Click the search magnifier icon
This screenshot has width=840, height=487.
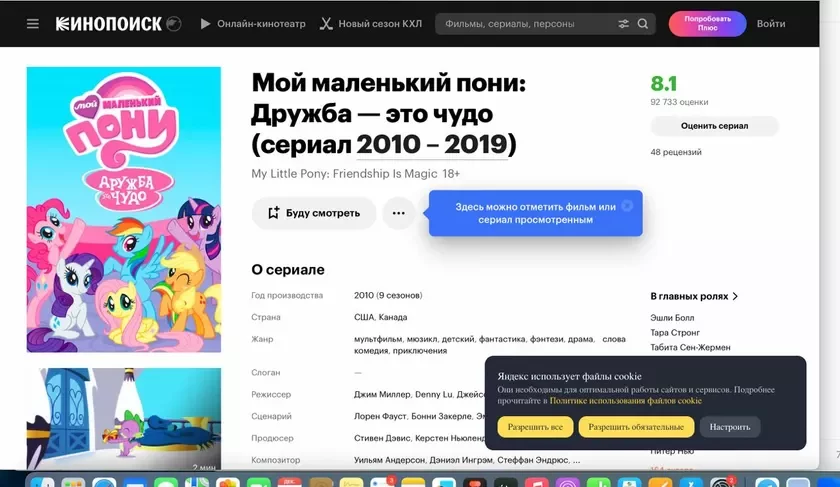tap(643, 24)
